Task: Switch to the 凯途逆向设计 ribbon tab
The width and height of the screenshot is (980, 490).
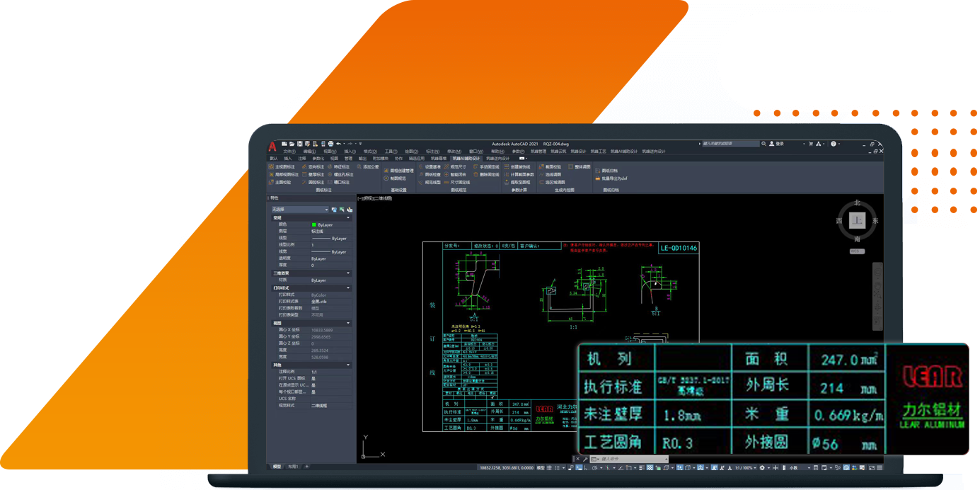Action: click(498, 159)
